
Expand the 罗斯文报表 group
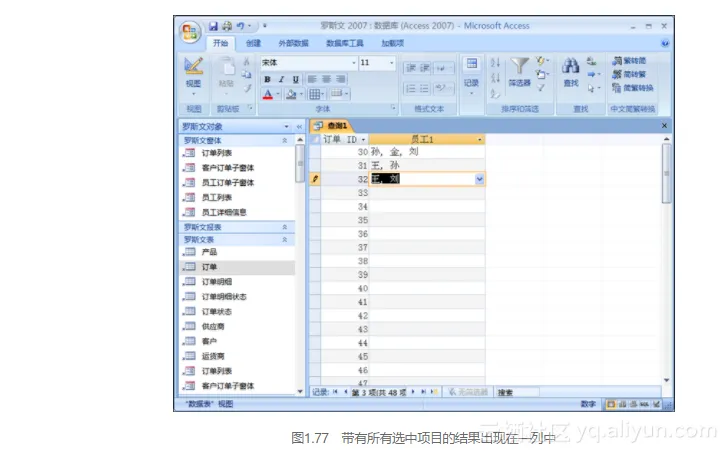(285, 227)
